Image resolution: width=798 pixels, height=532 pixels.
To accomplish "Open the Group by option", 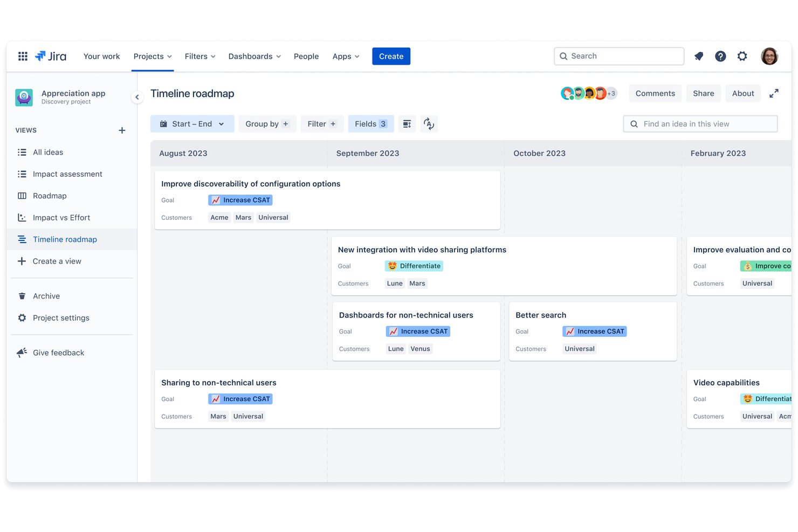I will pyautogui.click(x=267, y=124).
